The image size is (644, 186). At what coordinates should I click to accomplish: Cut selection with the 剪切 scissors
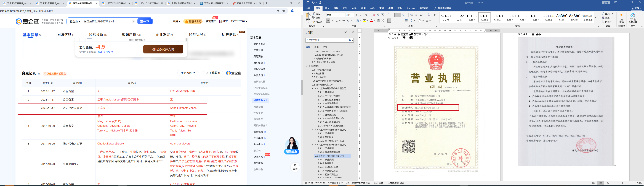[x=316, y=14]
